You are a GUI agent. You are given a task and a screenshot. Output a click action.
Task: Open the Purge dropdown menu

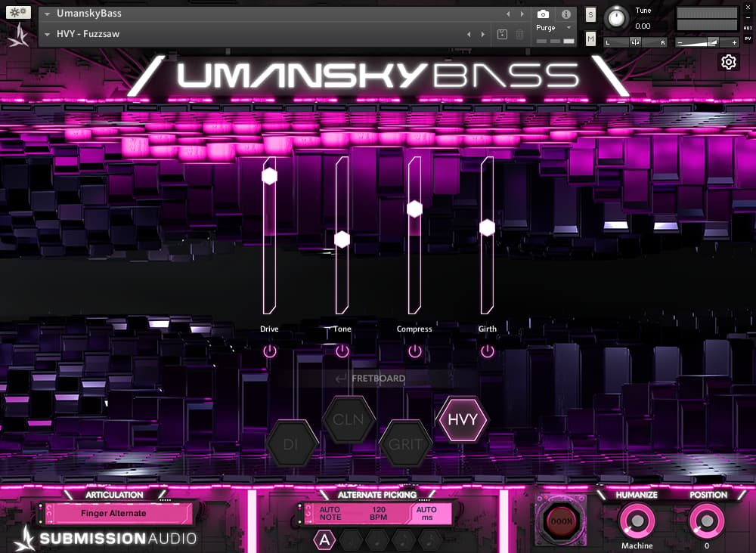(549, 27)
